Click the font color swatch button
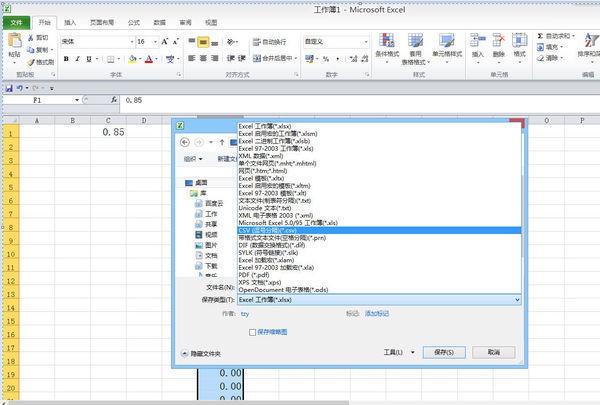The image size is (600, 405). pos(149,59)
